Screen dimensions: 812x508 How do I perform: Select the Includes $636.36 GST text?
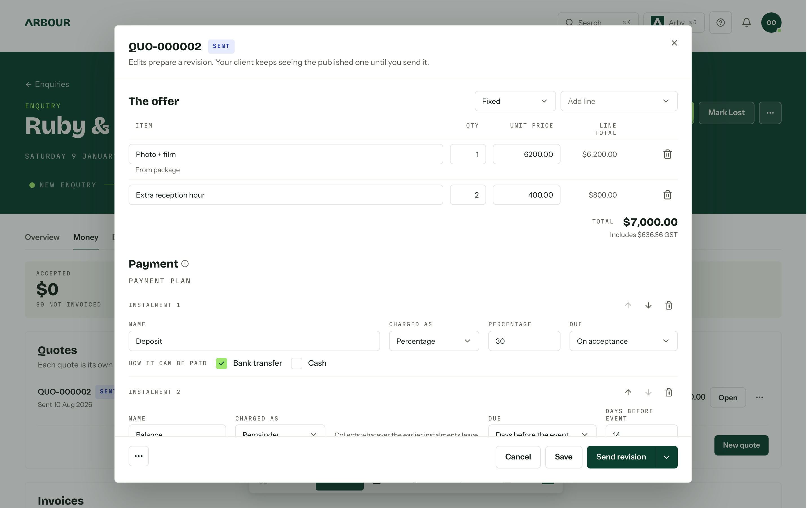click(x=643, y=235)
